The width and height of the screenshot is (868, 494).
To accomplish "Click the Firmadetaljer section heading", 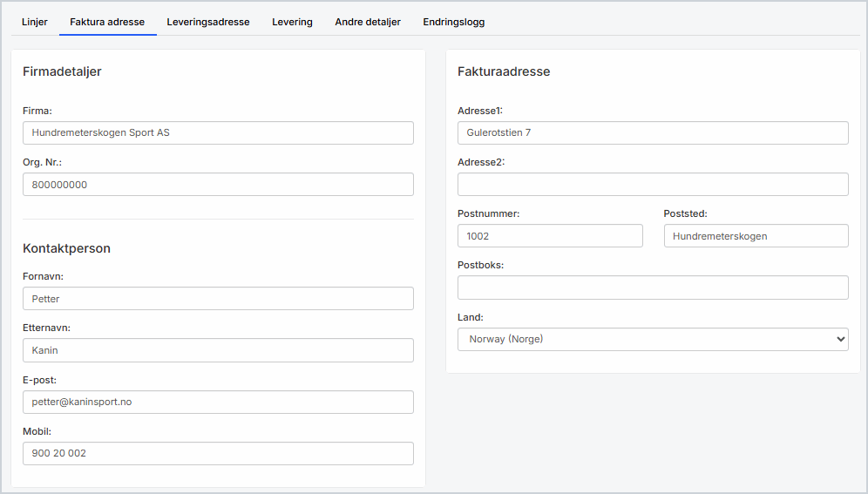I will pos(62,71).
